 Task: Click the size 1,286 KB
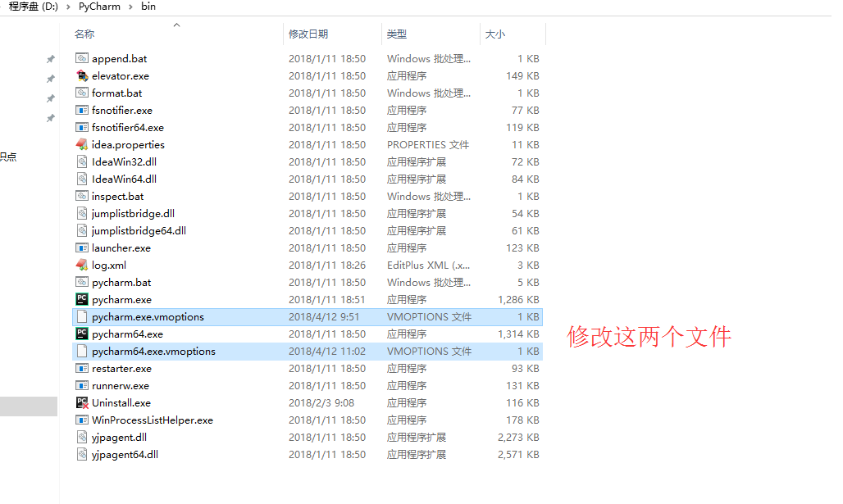point(518,299)
